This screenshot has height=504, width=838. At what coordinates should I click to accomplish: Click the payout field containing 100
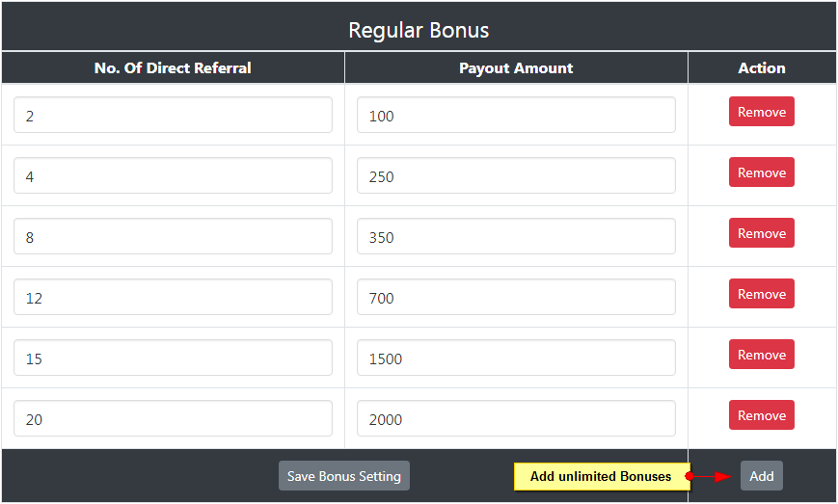point(516,116)
